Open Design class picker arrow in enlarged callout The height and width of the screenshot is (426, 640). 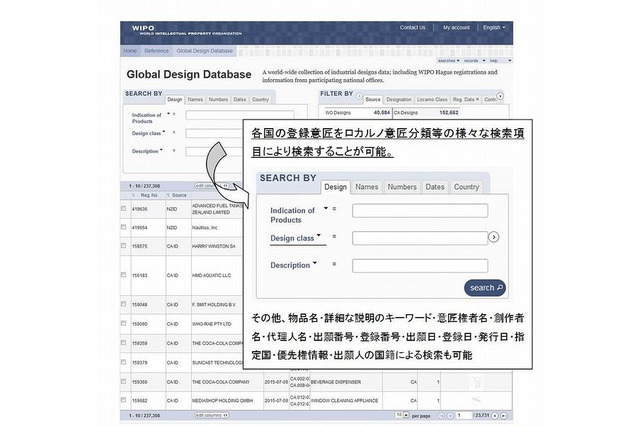pos(493,237)
